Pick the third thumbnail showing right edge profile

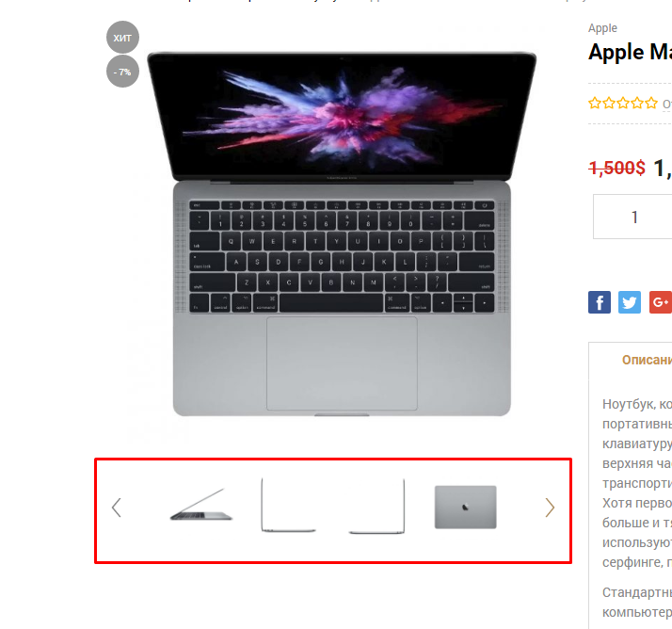tap(376, 506)
